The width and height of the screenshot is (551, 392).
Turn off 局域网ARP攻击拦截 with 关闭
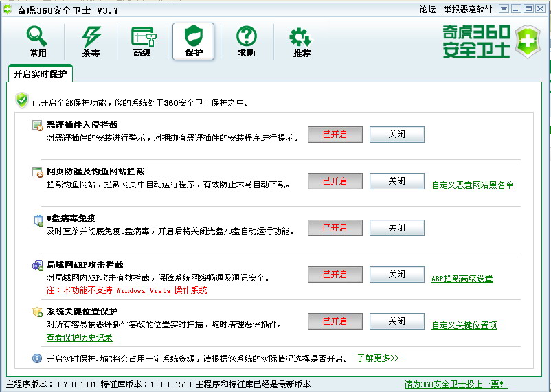click(x=396, y=275)
